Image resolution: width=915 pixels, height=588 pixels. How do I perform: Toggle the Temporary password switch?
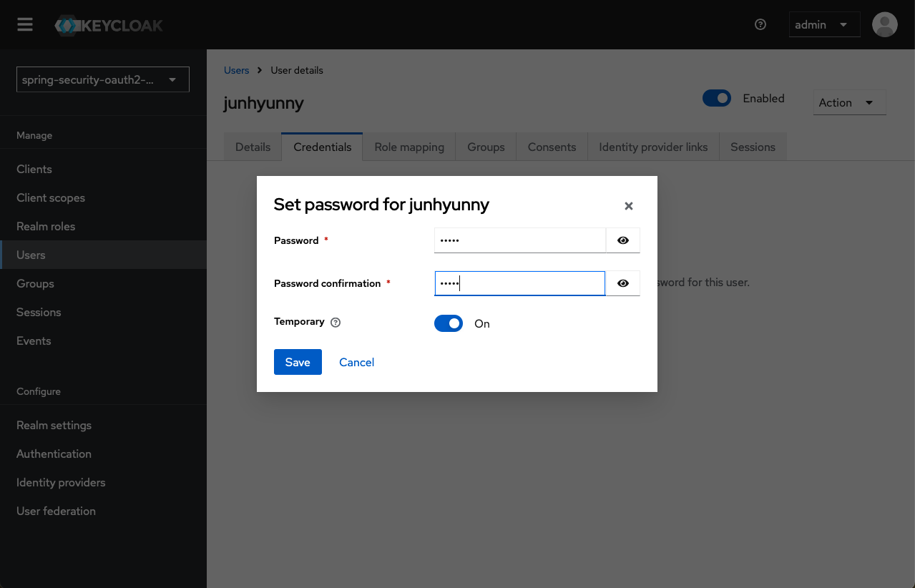(x=449, y=323)
